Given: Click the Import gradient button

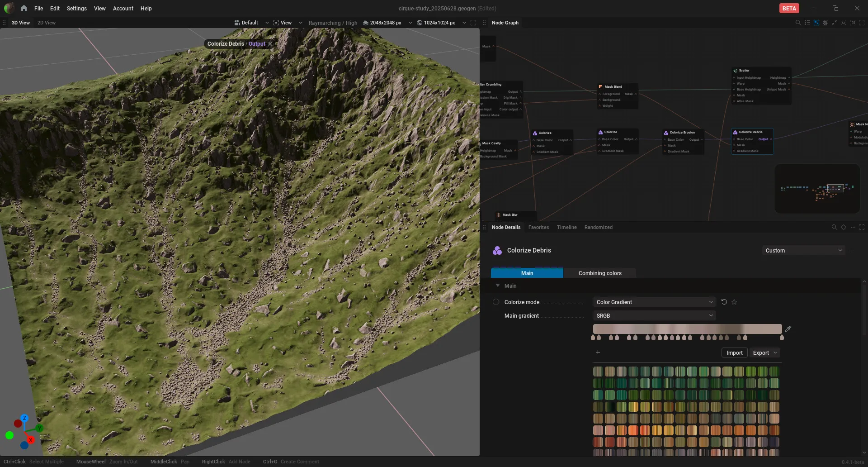Looking at the screenshot, I should [x=735, y=353].
